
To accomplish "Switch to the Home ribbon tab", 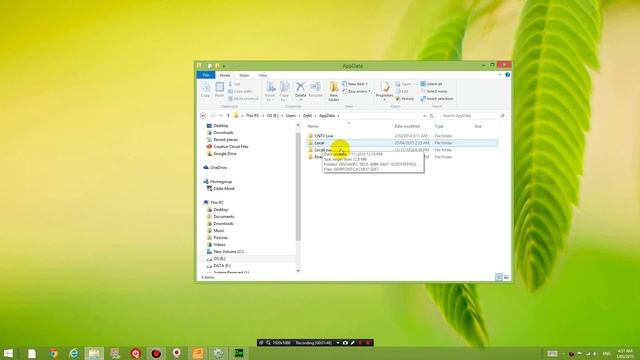I will click(x=225, y=76).
